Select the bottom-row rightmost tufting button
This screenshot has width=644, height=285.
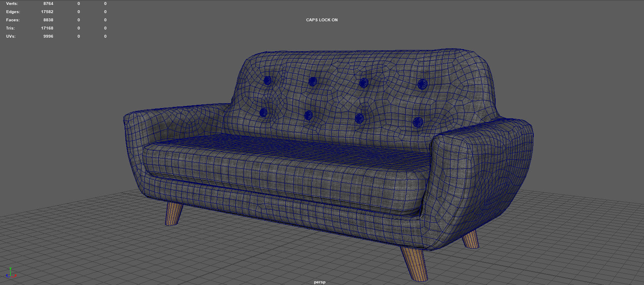(418, 122)
